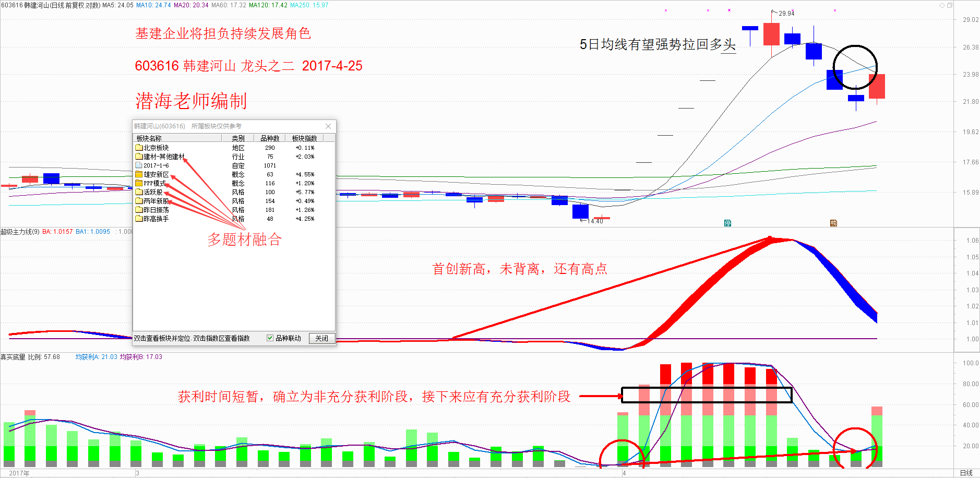Click the 29.94 high price label

pyautogui.click(x=786, y=13)
